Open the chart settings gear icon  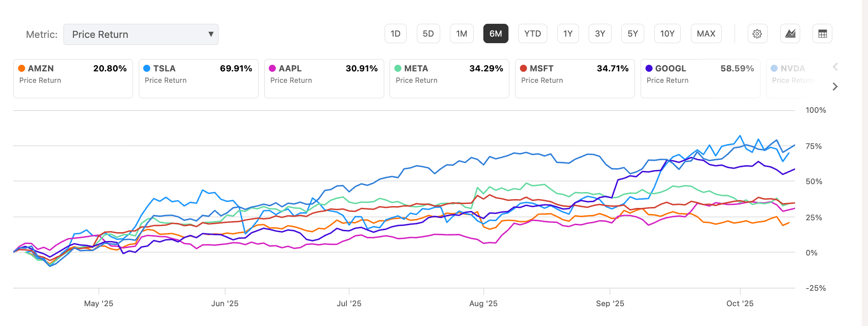(757, 33)
